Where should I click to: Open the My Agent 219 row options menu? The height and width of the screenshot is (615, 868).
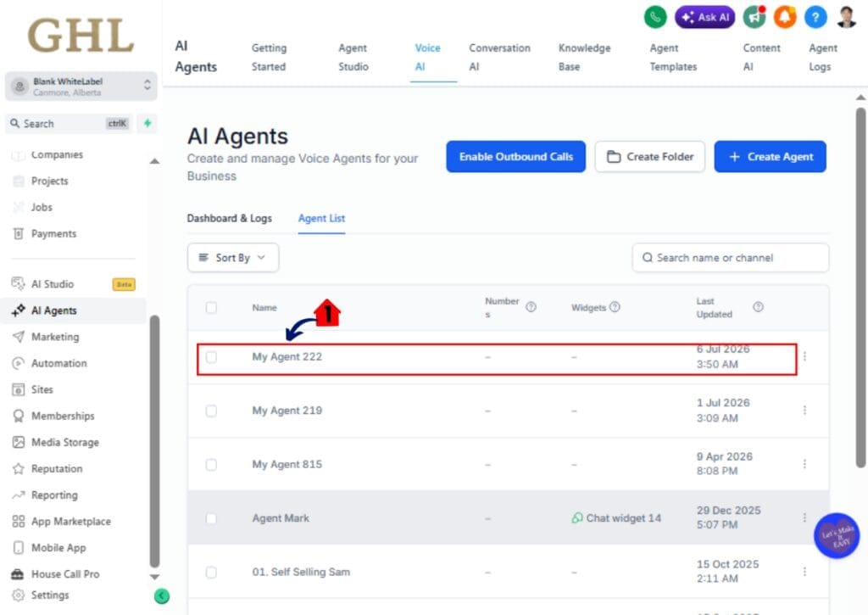coord(805,410)
